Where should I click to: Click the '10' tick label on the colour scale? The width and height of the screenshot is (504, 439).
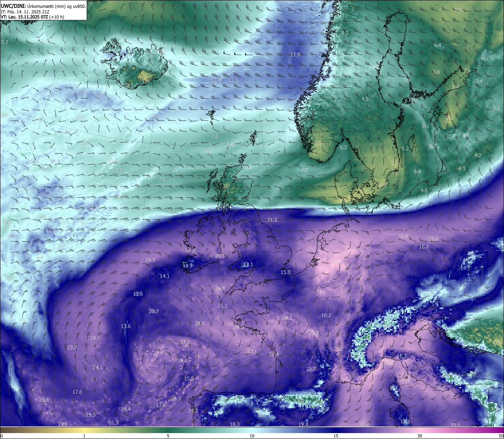[252, 436]
